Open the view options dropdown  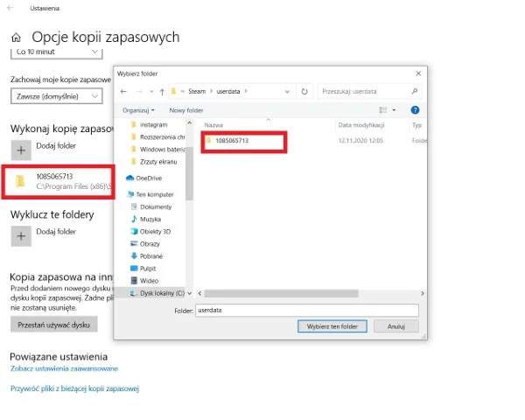tap(394, 110)
